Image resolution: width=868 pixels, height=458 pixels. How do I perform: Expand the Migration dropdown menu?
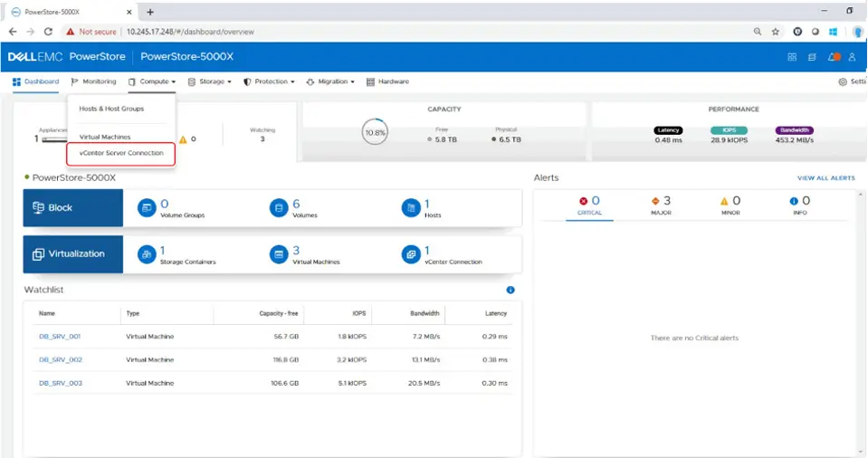pyautogui.click(x=329, y=81)
